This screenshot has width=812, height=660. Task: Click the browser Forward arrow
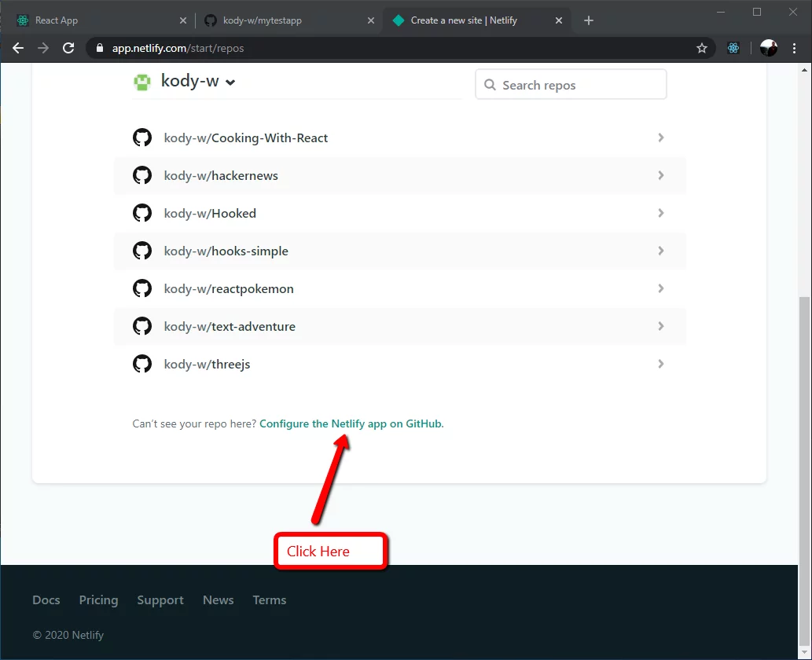[43, 48]
